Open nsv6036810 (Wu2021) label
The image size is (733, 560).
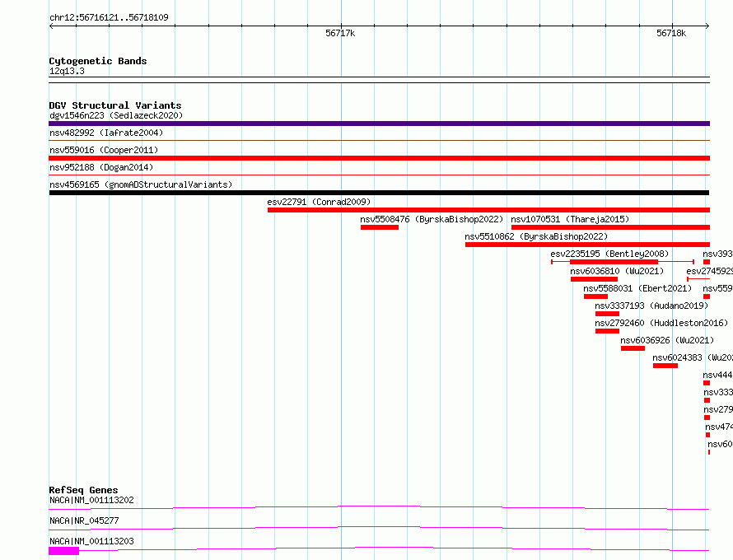click(x=617, y=271)
